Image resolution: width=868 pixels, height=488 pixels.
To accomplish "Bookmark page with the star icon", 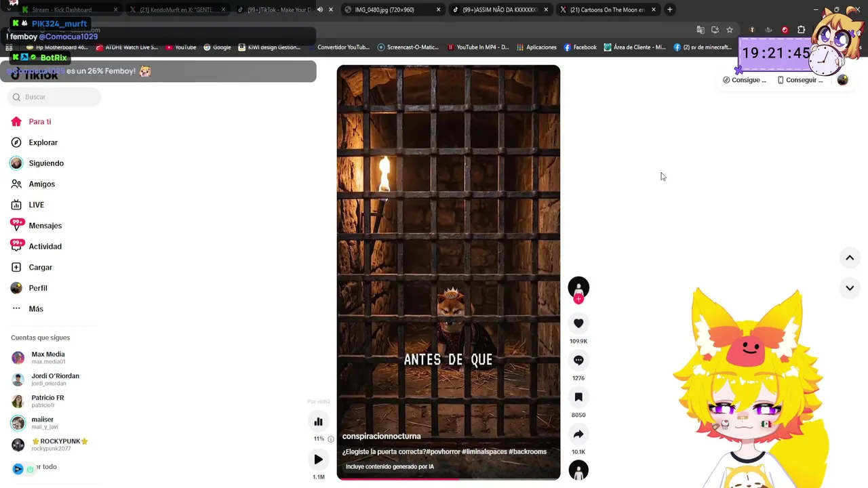I will pos(730,30).
